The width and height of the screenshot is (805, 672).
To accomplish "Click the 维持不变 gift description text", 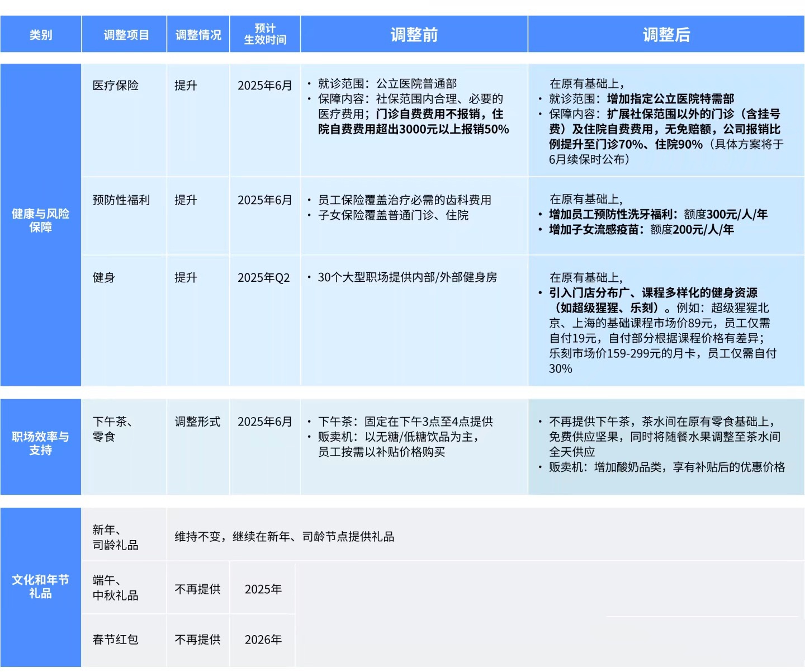I will coord(284,537).
